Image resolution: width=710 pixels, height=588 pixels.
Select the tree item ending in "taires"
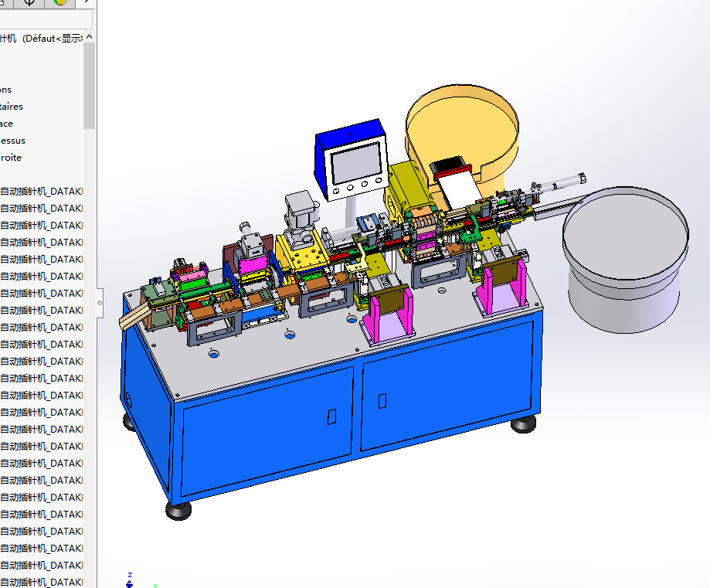(x=12, y=107)
